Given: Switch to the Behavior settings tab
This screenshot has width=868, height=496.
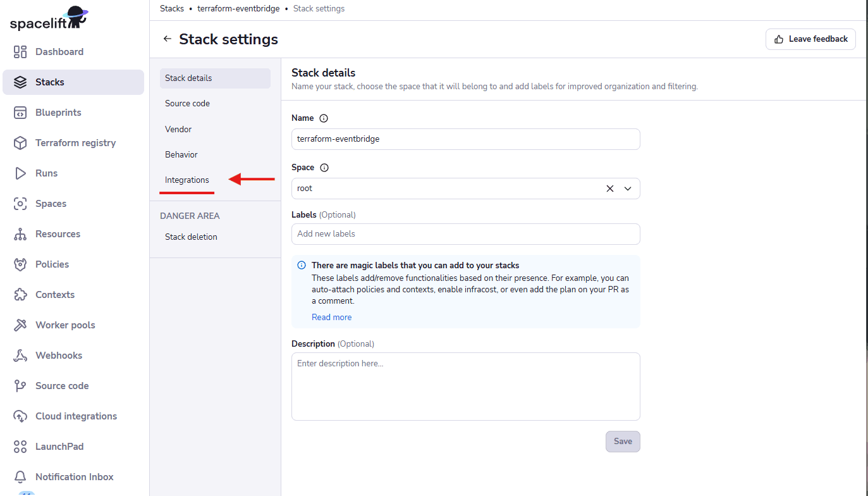Looking at the screenshot, I should pyautogui.click(x=215, y=154).
